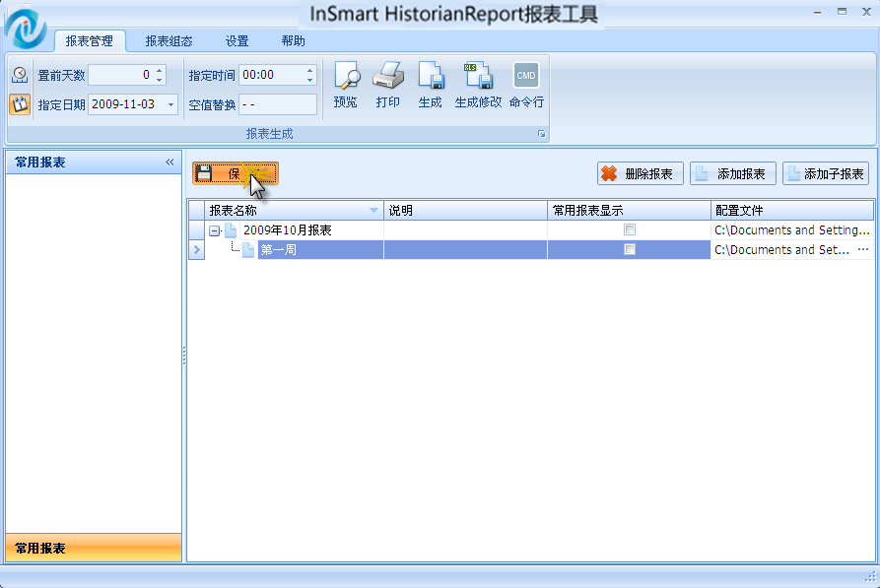Click the InSmart application logo button
Image resolution: width=880 pixels, height=588 pixels.
click(x=26, y=28)
